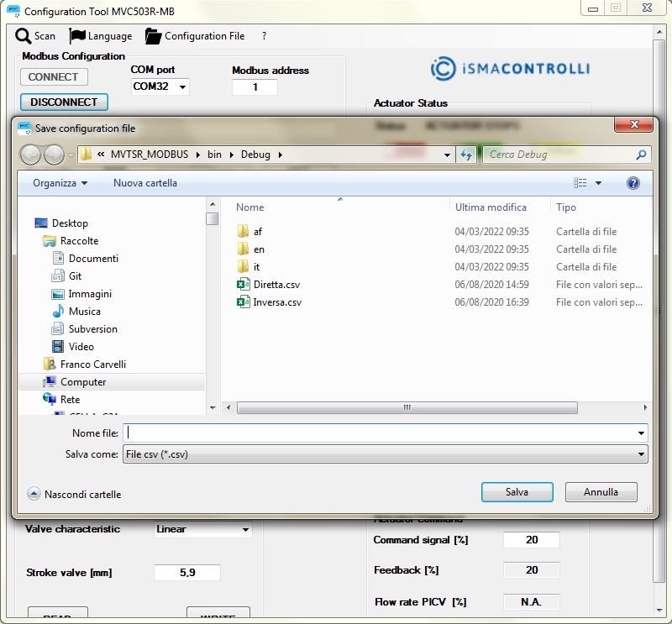This screenshot has height=624, width=672.
Task: Click the dialog help question mark icon
Action: (x=633, y=183)
